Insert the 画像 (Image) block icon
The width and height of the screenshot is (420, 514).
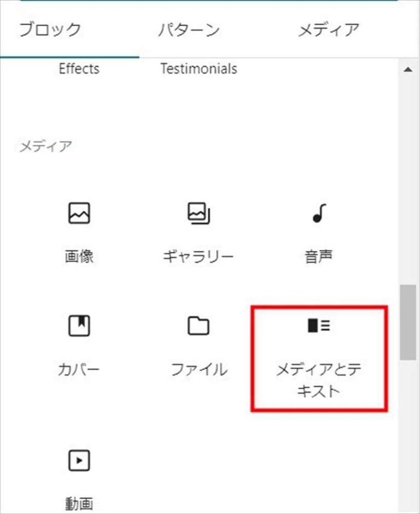point(79,213)
